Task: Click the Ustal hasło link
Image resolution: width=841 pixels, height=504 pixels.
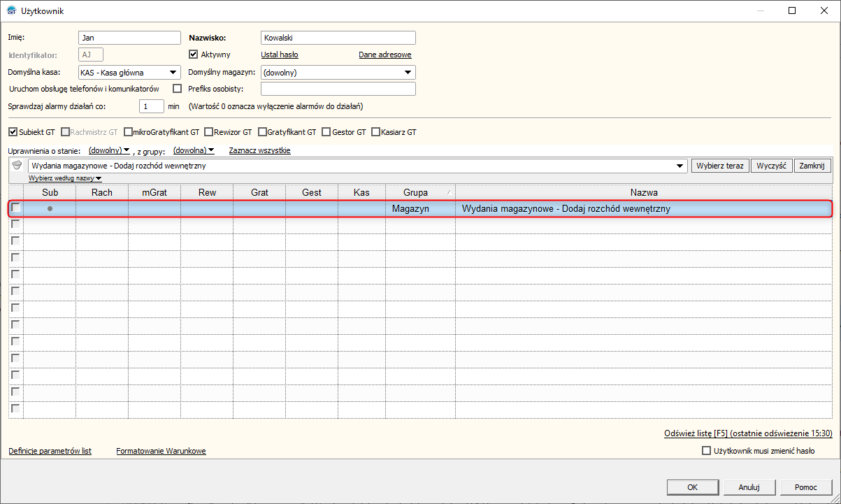Action: [x=280, y=55]
